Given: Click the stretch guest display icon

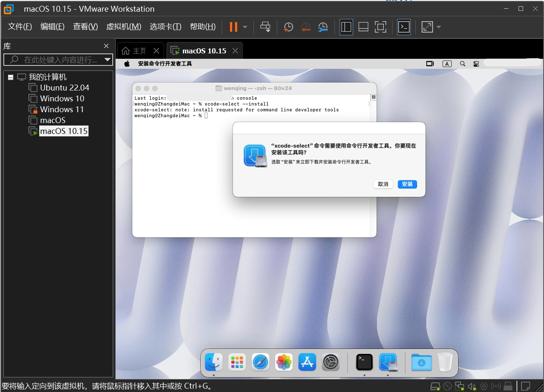Looking at the screenshot, I should click(x=427, y=27).
